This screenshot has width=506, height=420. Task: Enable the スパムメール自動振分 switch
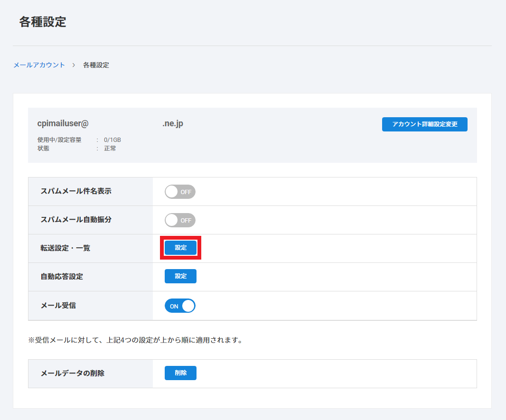pyautogui.click(x=180, y=220)
